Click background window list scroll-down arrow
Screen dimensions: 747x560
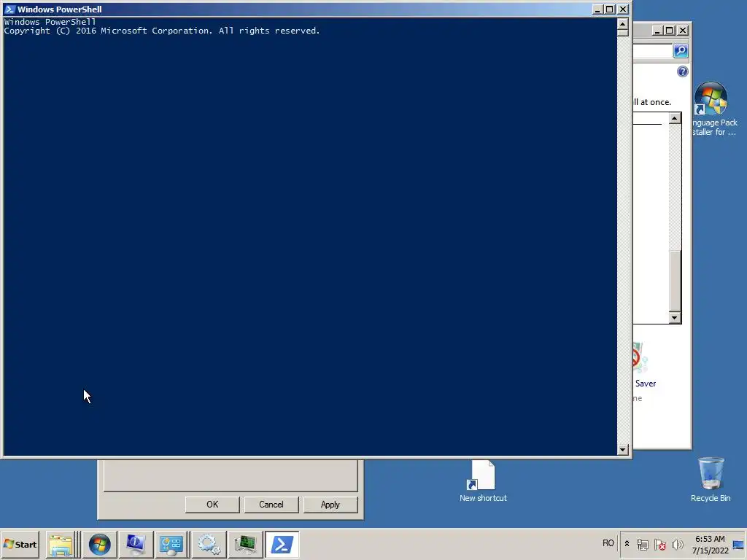675,318
